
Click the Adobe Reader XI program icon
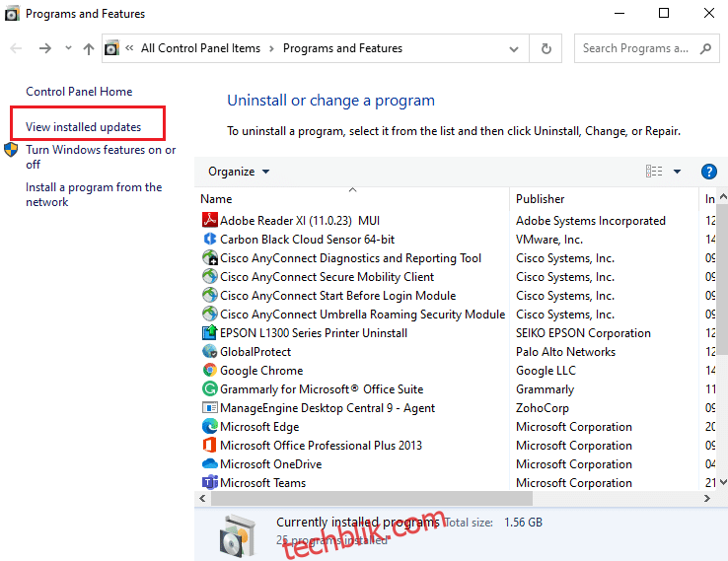[x=210, y=220]
